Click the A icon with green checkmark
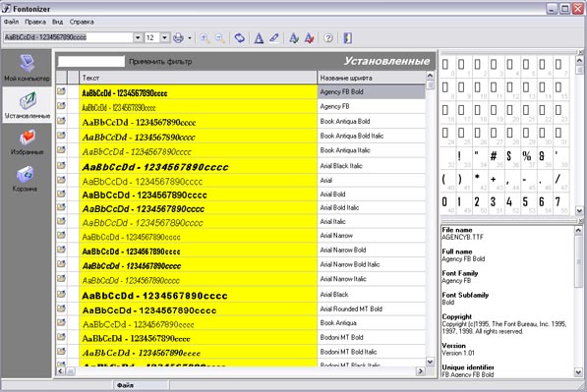 tap(294, 37)
